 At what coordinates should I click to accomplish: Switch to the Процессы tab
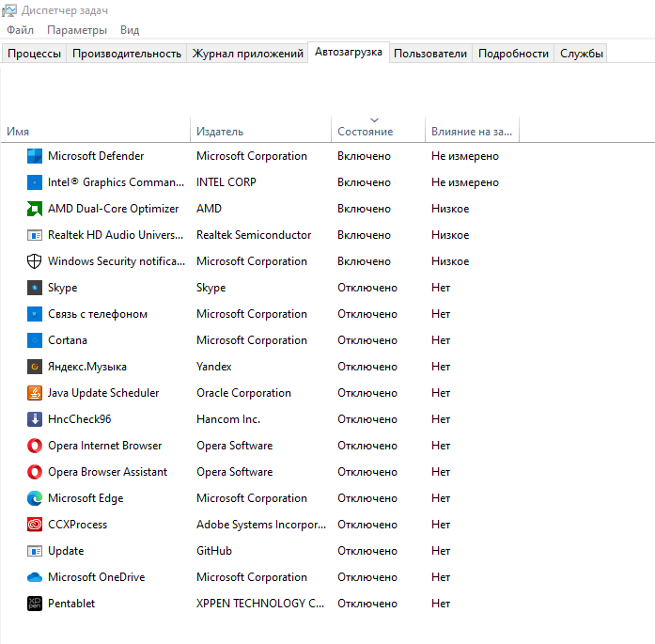(x=34, y=54)
